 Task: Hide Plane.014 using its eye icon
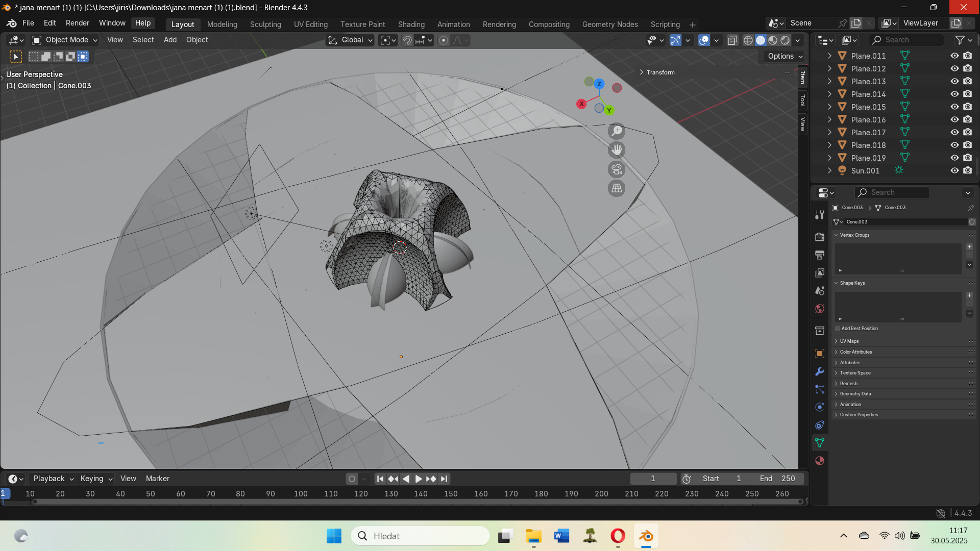954,94
